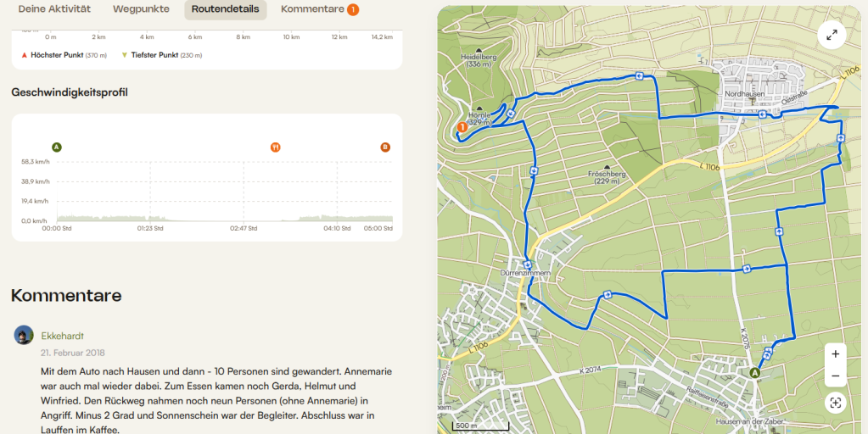Click the Höchster Punkt legend entry

[x=64, y=55]
